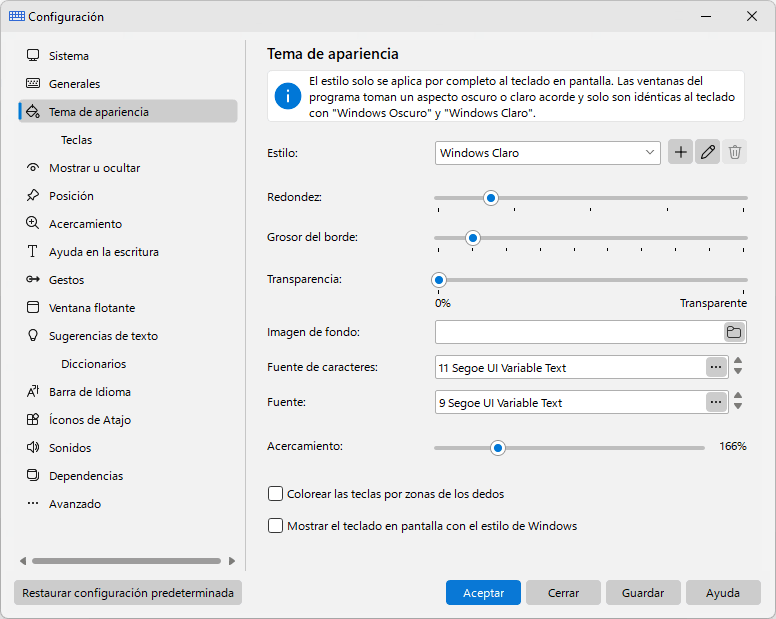Open the Estilo dropdown showing Windows Claro
This screenshot has width=776, height=619.
pos(548,153)
